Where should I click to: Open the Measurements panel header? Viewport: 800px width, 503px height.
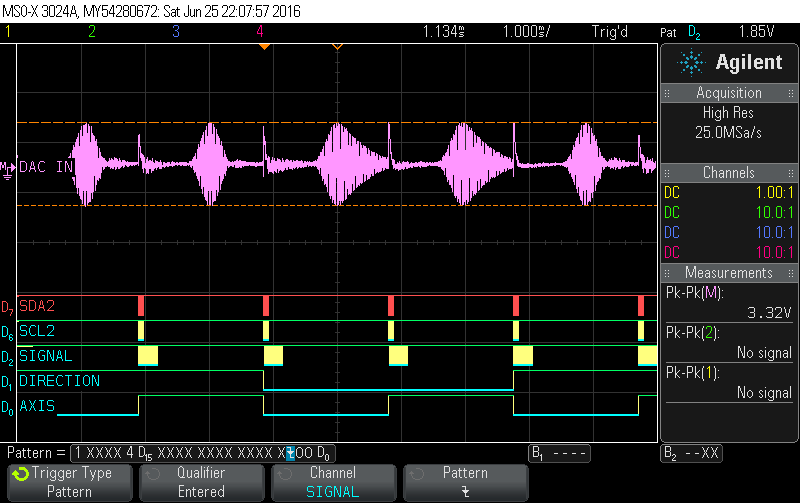click(729, 273)
